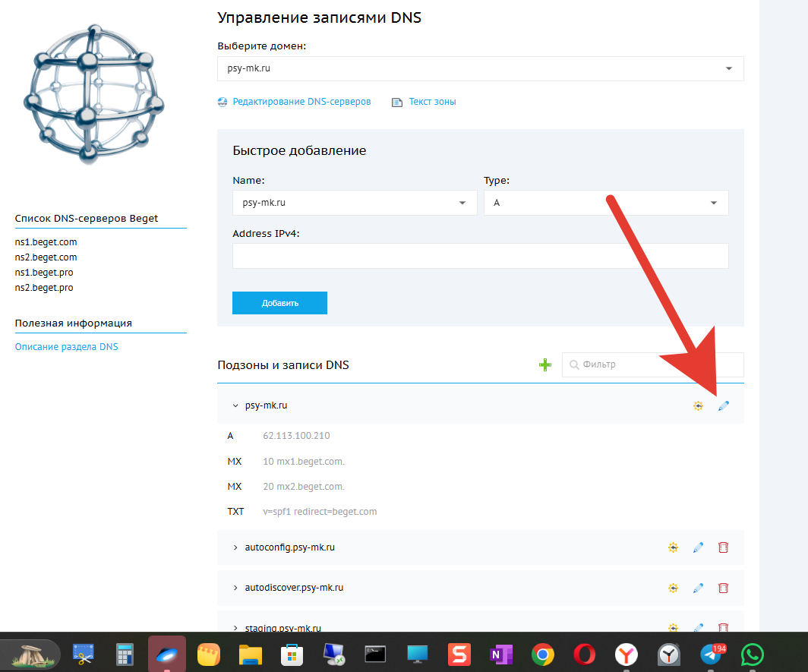808x672 pixels.
Task: Collapse the psy-mk.ru zone records
Action: pos(235,406)
